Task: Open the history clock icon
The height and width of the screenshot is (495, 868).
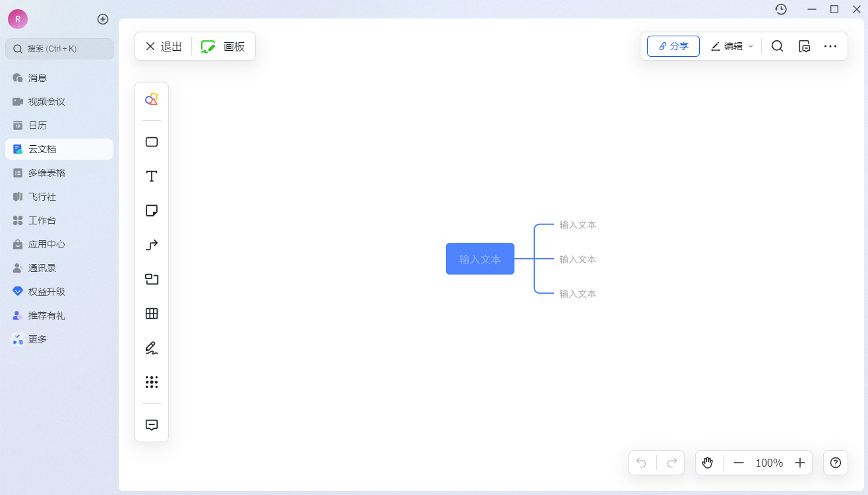Action: 781,9
